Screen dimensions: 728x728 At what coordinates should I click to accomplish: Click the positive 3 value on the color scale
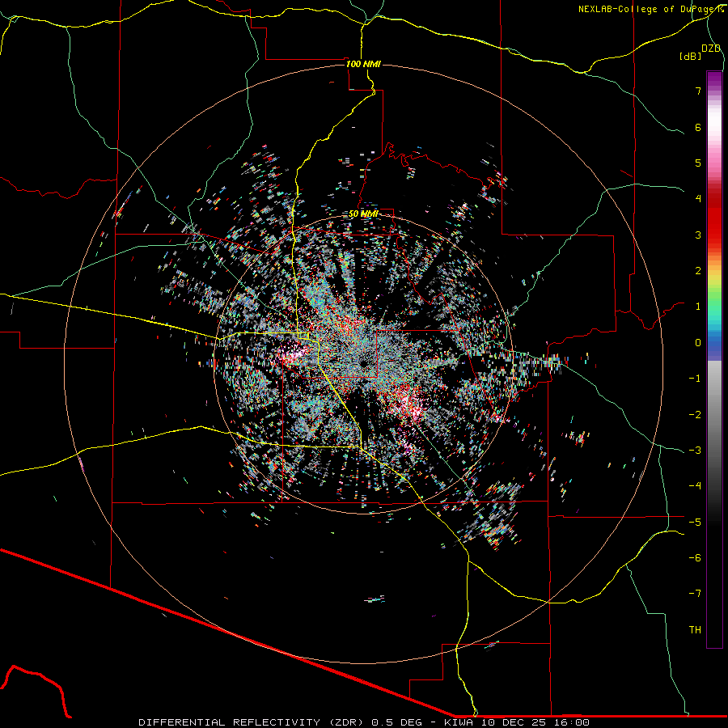698,235
